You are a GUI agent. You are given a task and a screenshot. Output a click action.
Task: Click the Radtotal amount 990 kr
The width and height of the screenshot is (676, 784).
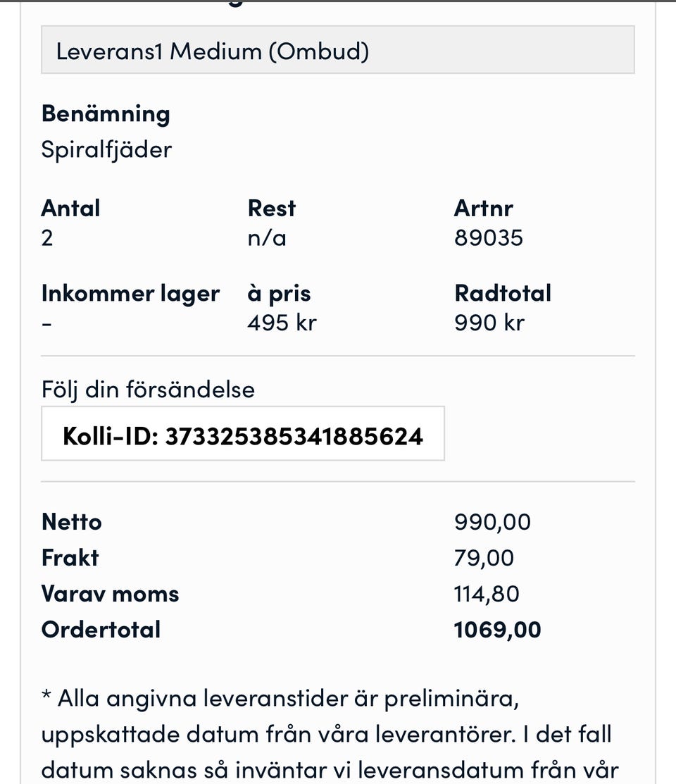click(489, 323)
